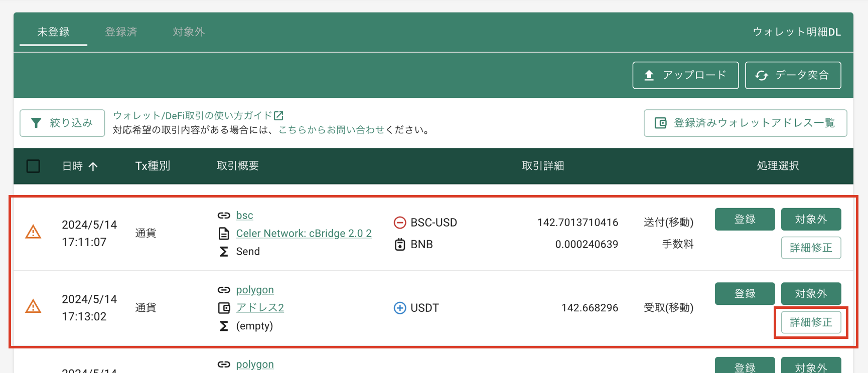
Task: Click the funnel filter icon
Action: click(36, 123)
